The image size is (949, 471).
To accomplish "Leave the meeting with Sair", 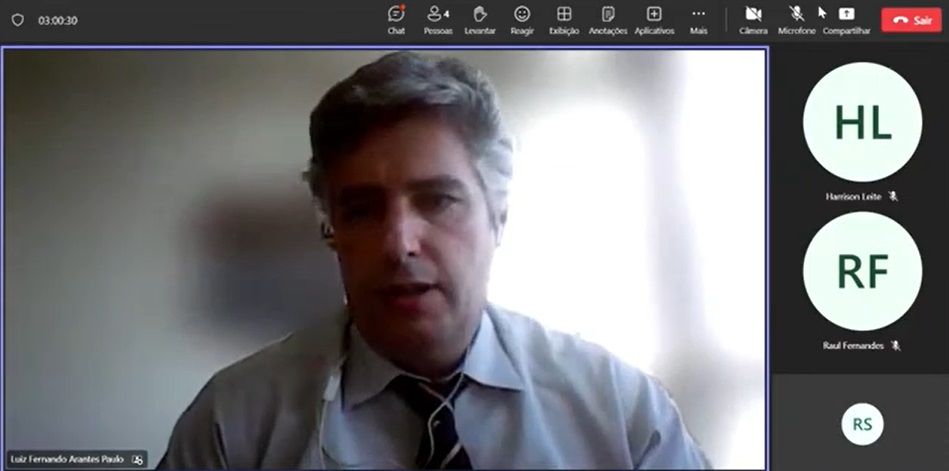I will point(910,20).
